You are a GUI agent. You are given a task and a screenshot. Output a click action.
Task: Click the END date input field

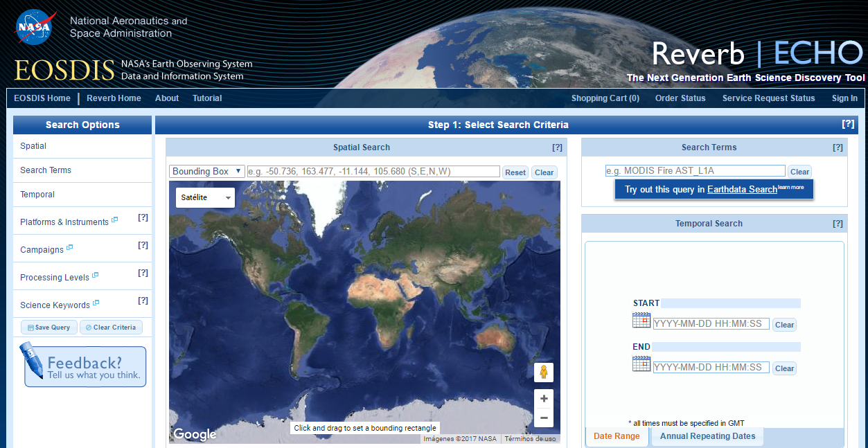tap(711, 368)
